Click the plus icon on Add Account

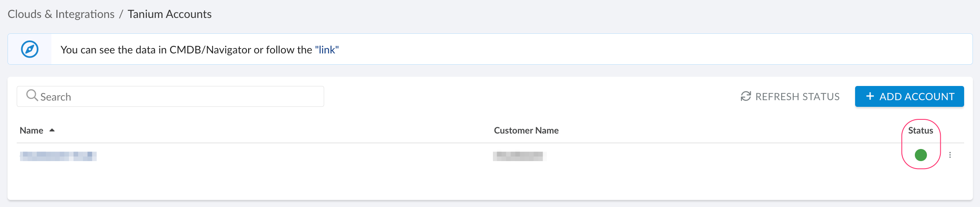870,96
